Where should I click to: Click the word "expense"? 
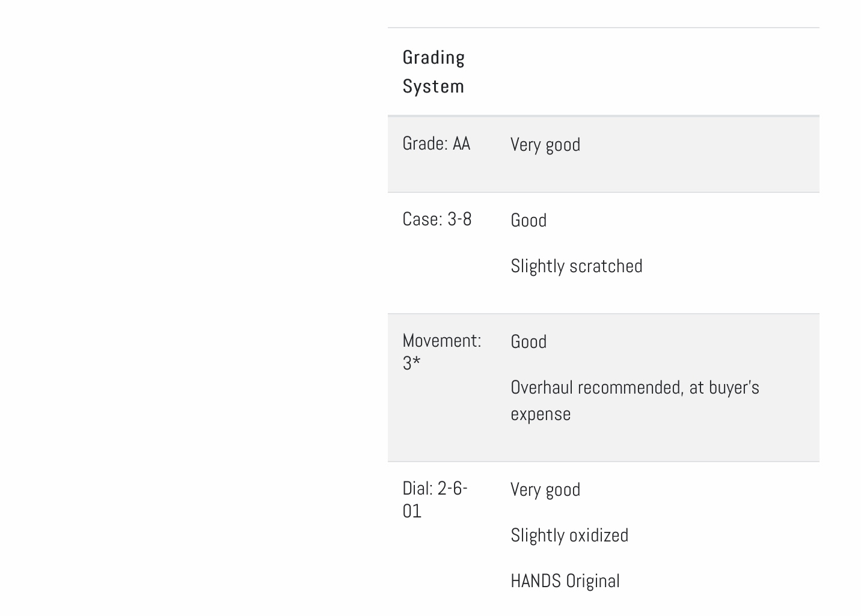pyautogui.click(x=541, y=414)
